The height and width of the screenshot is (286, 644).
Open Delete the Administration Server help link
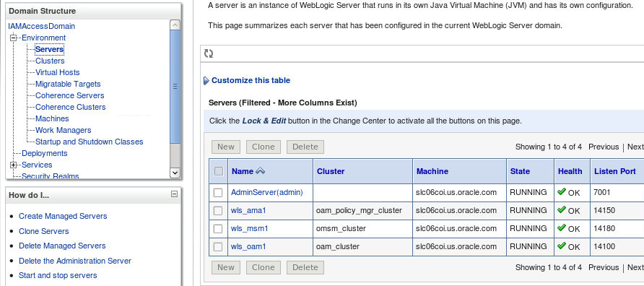pos(75,261)
